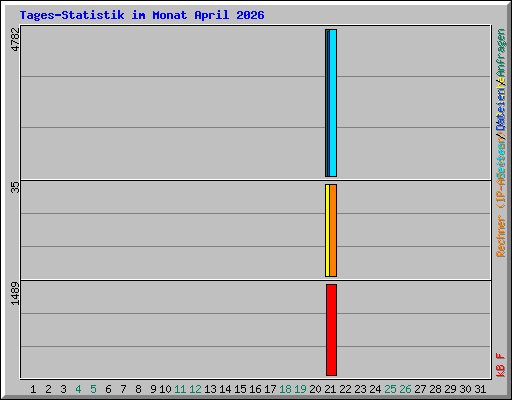
Task: Click day label 12 on the x-axis
Action: pyautogui.click(x=195, y=389)
